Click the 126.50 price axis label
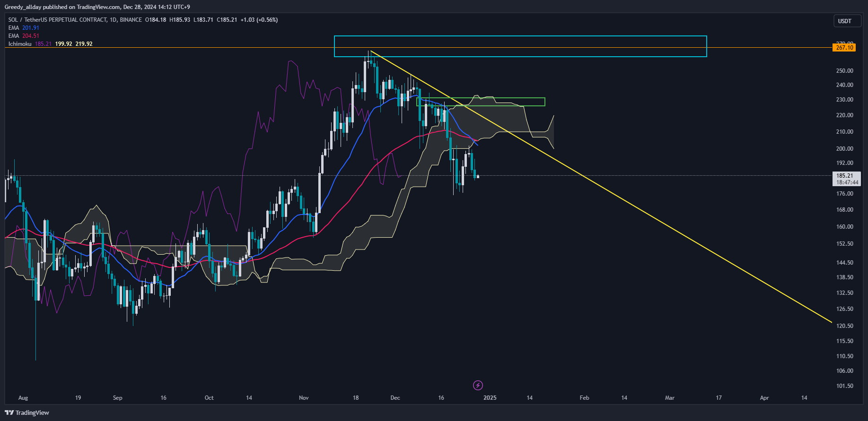The image size is (868, 421). pos(845,309)
